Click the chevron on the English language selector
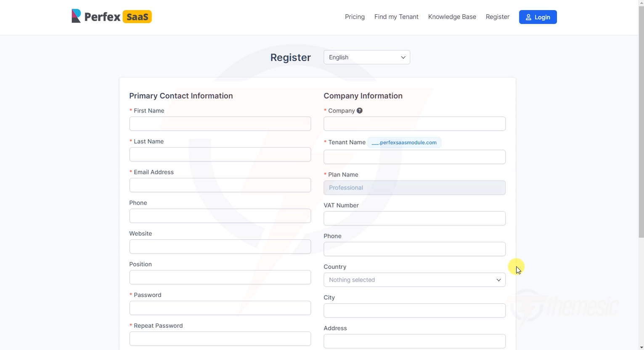Viewport: 644px width, 350px height. tap(402, 57)
